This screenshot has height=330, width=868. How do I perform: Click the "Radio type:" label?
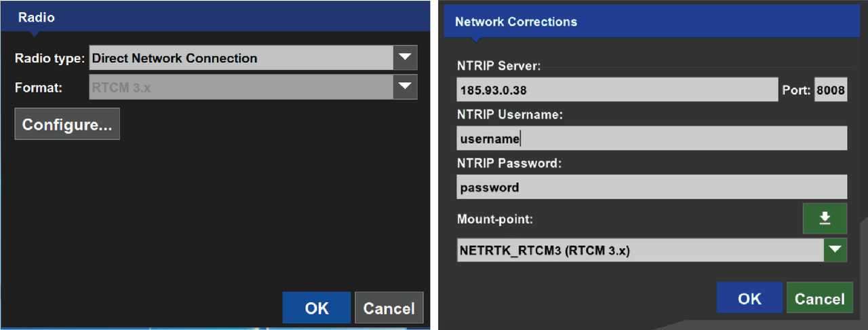[x=50, y=58]
